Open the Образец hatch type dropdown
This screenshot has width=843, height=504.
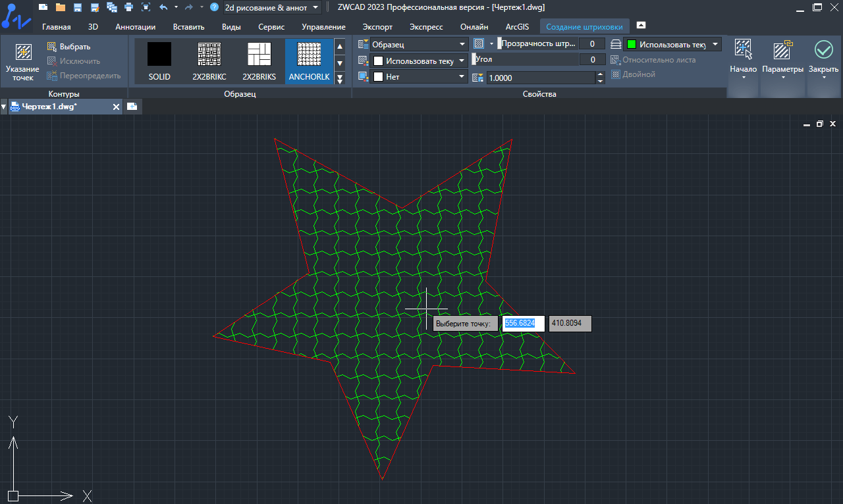click(x=419, y=44)
